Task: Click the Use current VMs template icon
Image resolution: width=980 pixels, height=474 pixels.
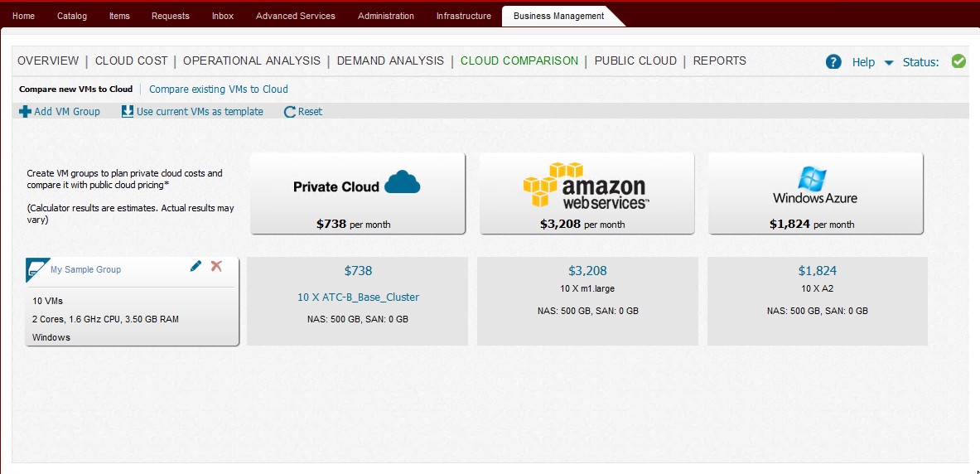Action: point(128,112)
